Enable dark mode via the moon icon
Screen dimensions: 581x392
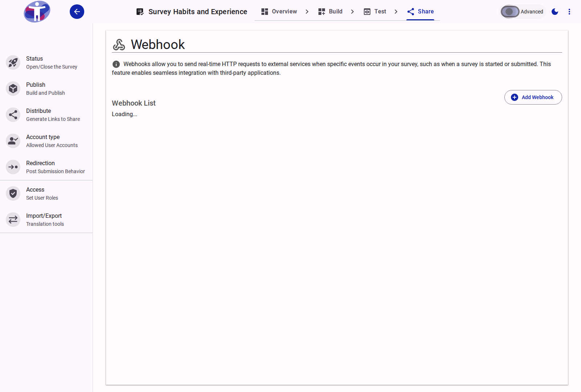point(555,12)
